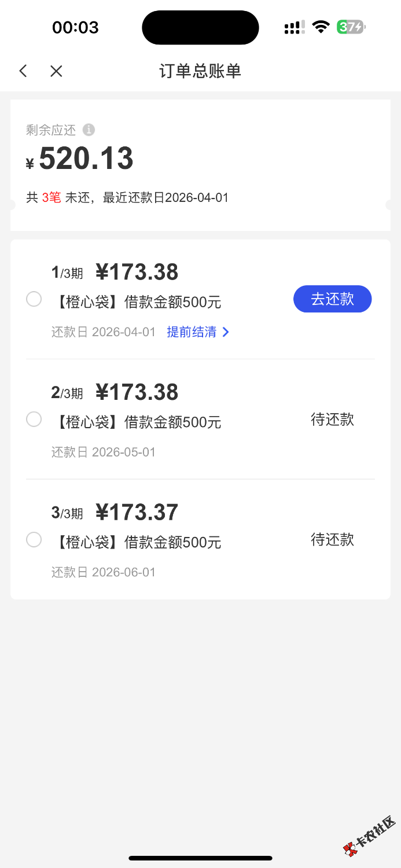Tap the home indicator bar
The height and width of the screenshot is (868, 401).
click(x=200, y=858)
